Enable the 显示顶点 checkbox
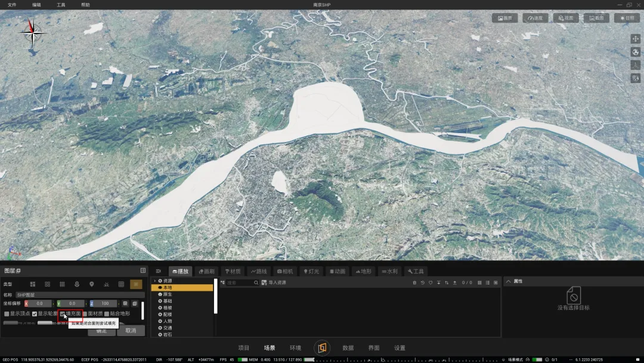The height and width of the screenshot is (363, 644). [7, 313]
